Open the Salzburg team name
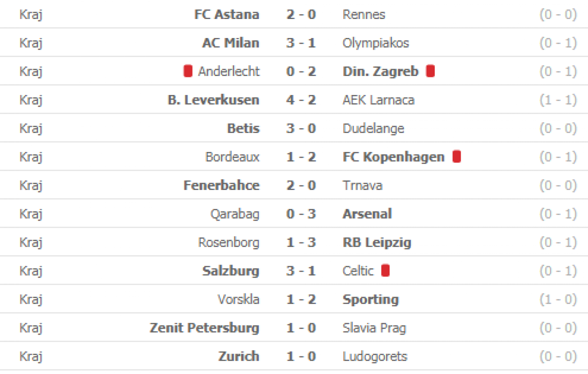The width and height of the screenshot is (588, 374). point(231,271)
